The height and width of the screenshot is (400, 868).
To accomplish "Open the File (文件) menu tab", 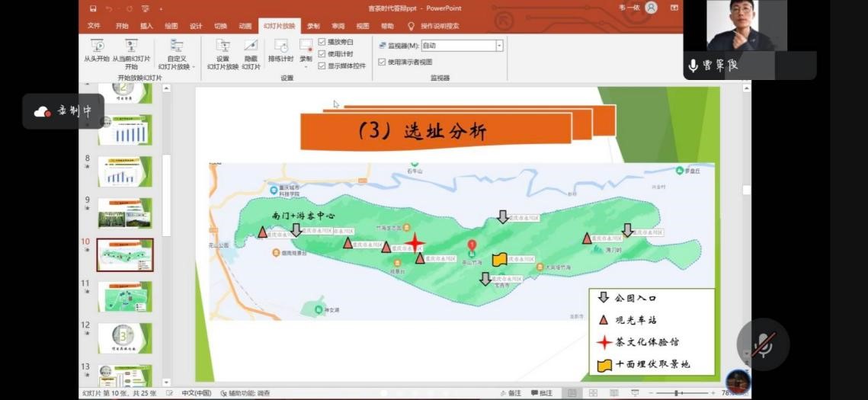I will 94,26.
